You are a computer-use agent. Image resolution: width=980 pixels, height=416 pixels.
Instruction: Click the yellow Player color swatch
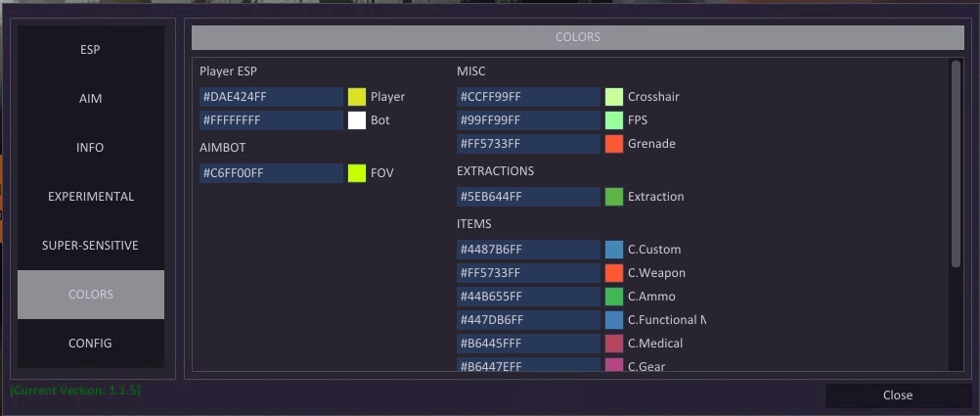(357, 97)
